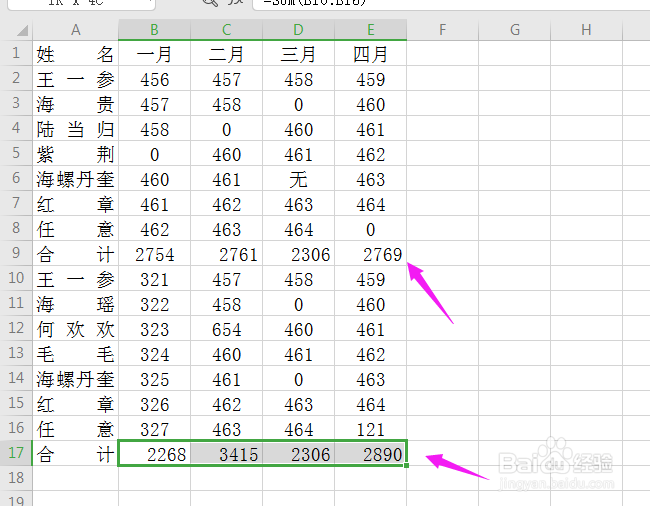Select column D header
The image size is (650, 506).
[298, 30]
